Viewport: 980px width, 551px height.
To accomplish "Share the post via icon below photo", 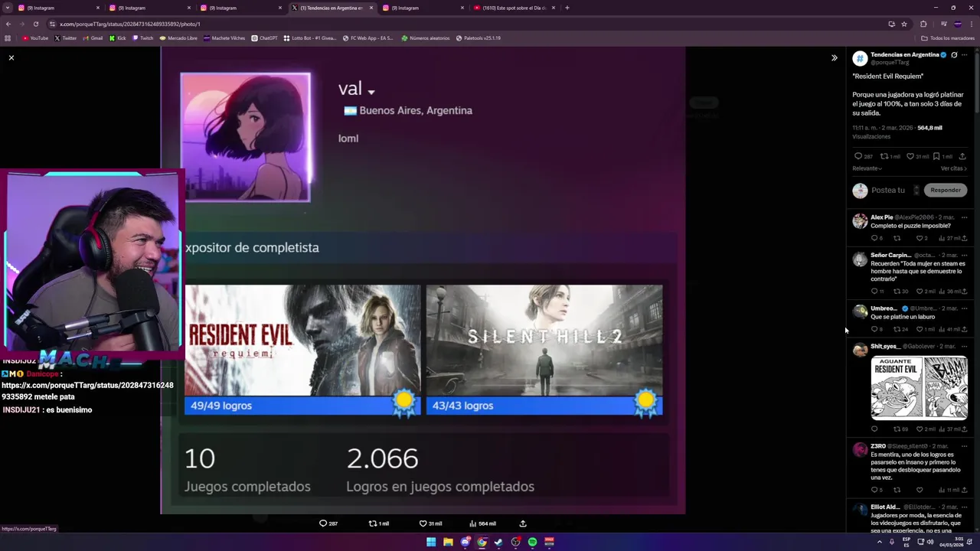I will coord(523,523).
